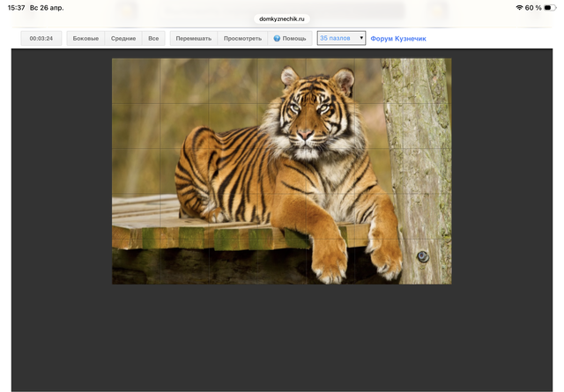Screen dimensions: 564x392
Task: Click the 00:03:24 elapsed timer
Action: 41,39
